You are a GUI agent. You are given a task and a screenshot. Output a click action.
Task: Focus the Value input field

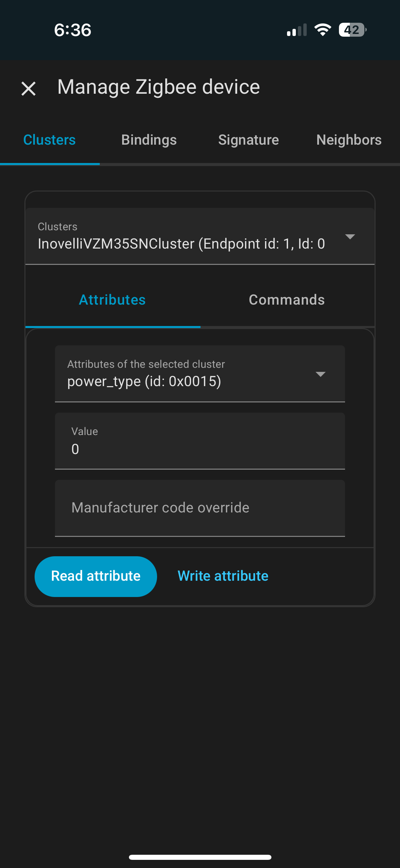[x=200, y=441]
